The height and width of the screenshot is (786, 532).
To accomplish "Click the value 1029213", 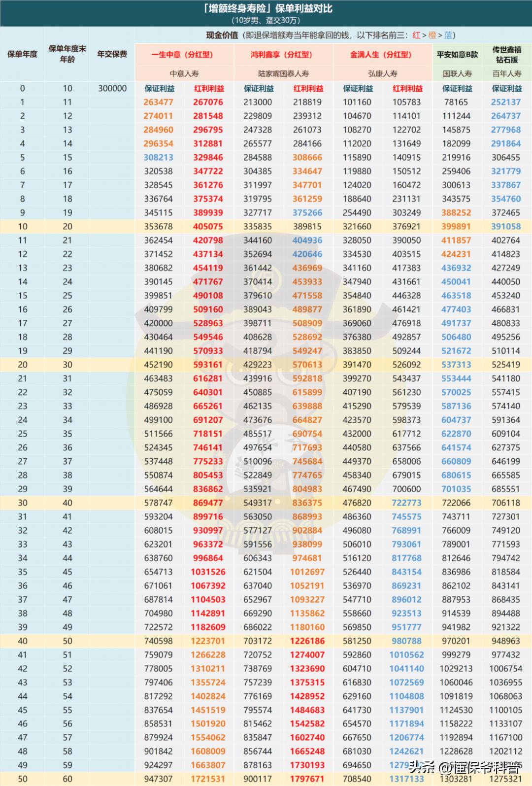I will pyautogui.click(x=456, y=668).
